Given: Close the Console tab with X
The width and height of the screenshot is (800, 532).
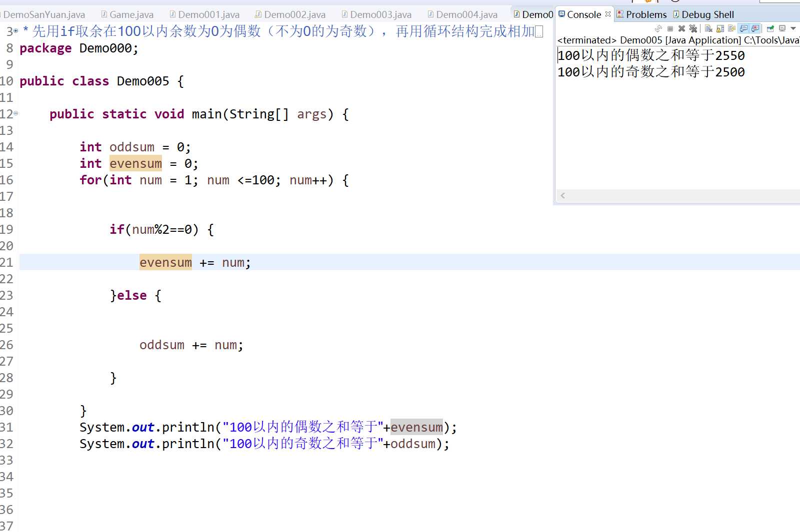Looking at the screenshot, I should [x=608, y=14].
